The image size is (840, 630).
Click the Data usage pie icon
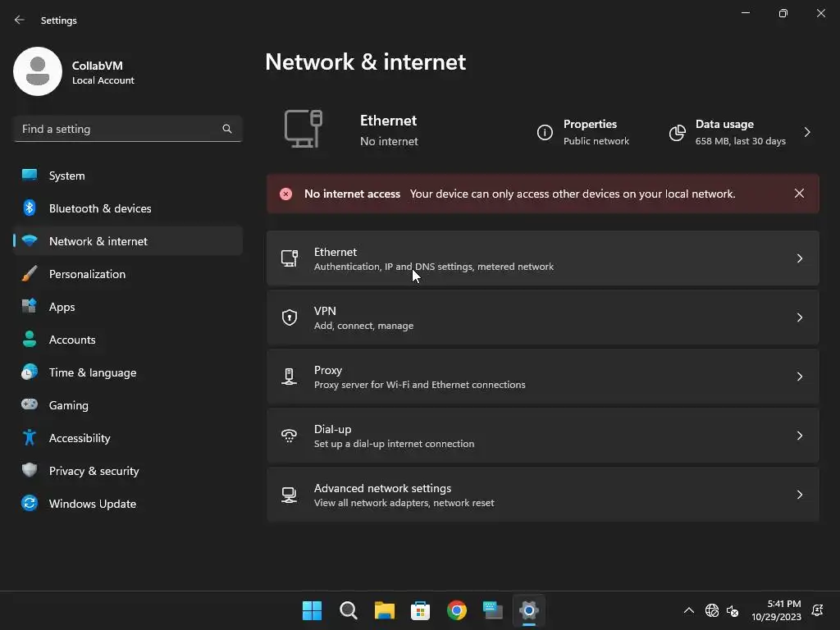tap(677, 133)
